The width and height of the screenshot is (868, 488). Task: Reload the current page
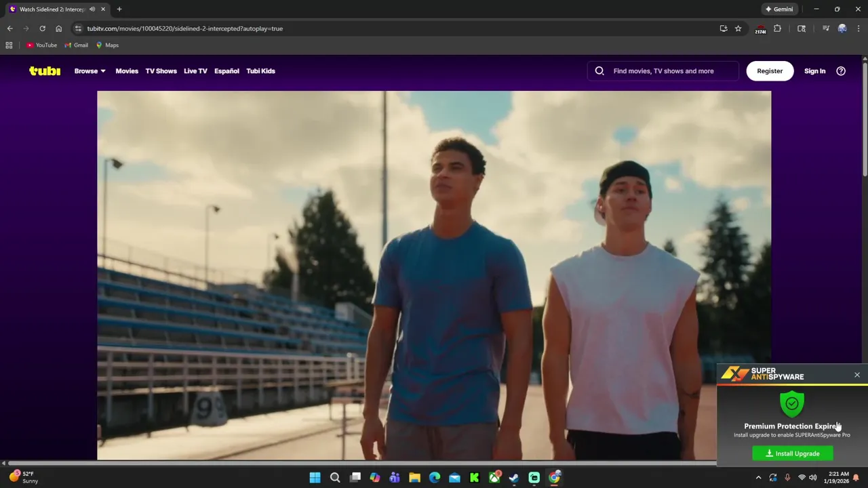42,28
